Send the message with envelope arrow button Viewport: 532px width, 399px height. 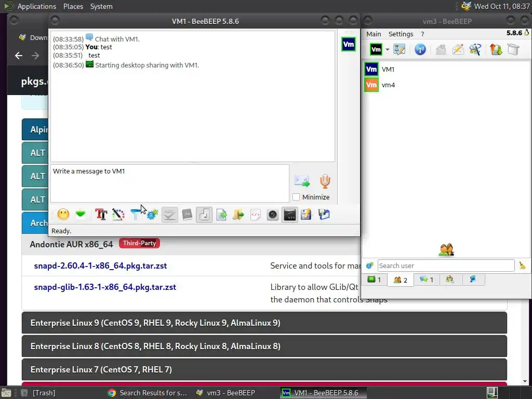(x=302, y=181)
